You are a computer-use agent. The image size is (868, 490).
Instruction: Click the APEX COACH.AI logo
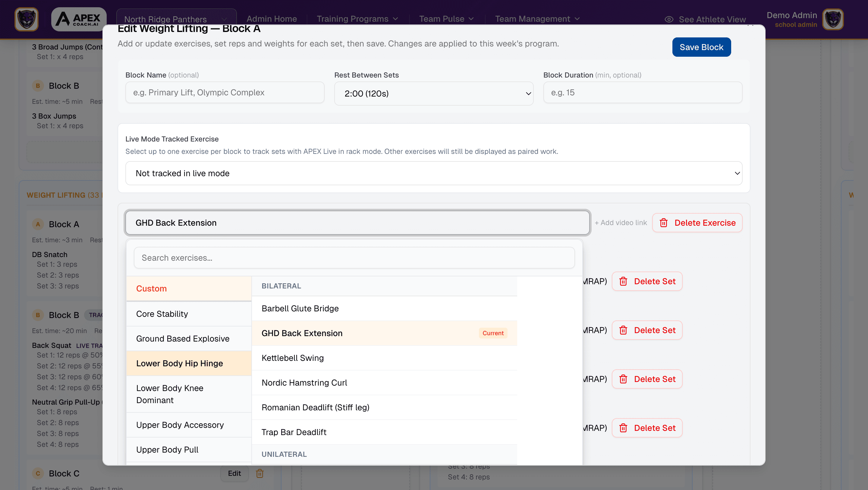[x=78, y=19]
